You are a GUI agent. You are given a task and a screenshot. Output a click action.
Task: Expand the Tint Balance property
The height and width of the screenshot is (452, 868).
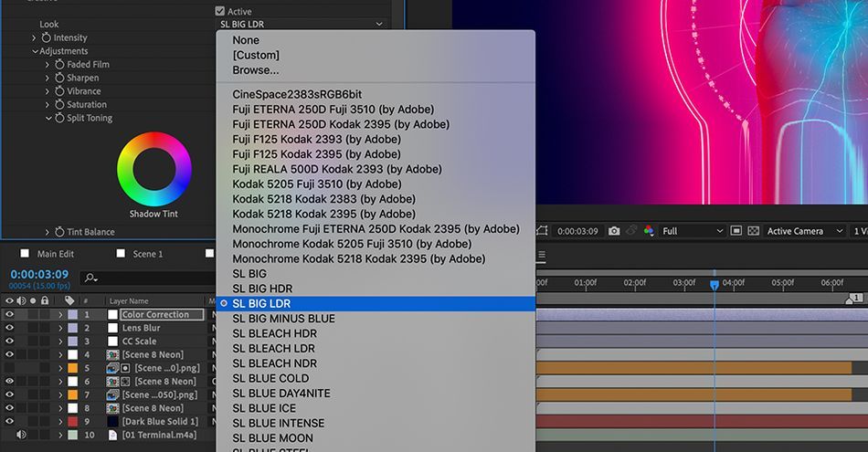47,232
